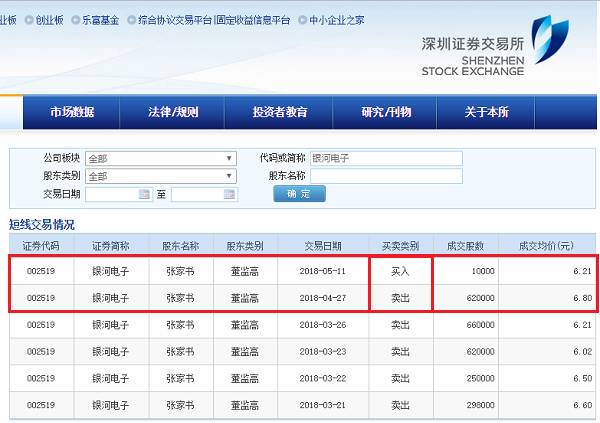Click the 交易日期 end date field

pyautogui.click(x=204, y=194)
